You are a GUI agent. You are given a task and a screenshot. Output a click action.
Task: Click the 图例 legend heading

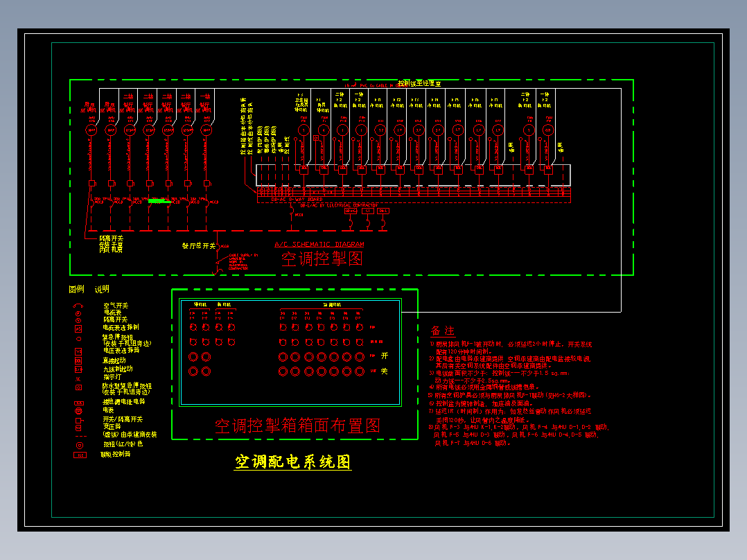point(76,289)
